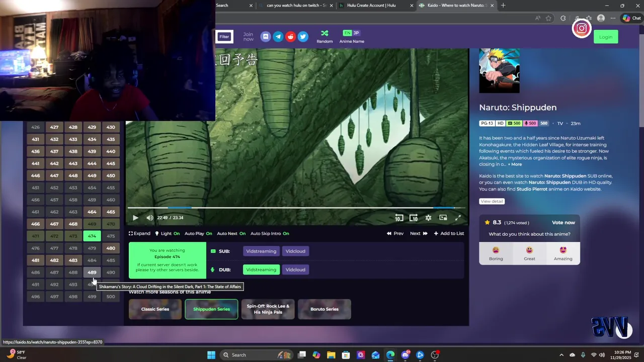Screen dimensions: 644x362
Task: Select episode 489 in the episode list
Action: pos(92,273)
